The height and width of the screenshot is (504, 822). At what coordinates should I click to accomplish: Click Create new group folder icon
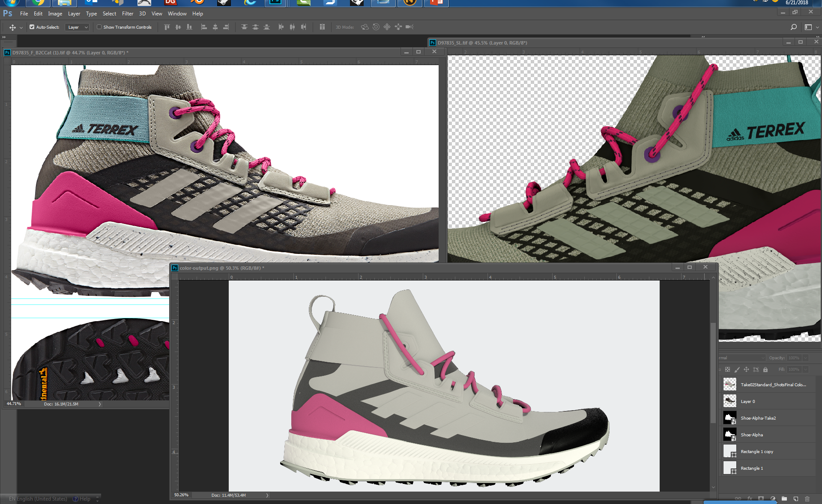784,499
